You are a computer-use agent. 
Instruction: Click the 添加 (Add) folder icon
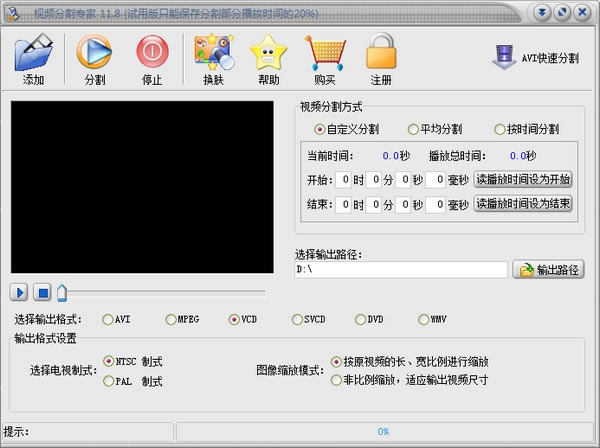[33, 52]
